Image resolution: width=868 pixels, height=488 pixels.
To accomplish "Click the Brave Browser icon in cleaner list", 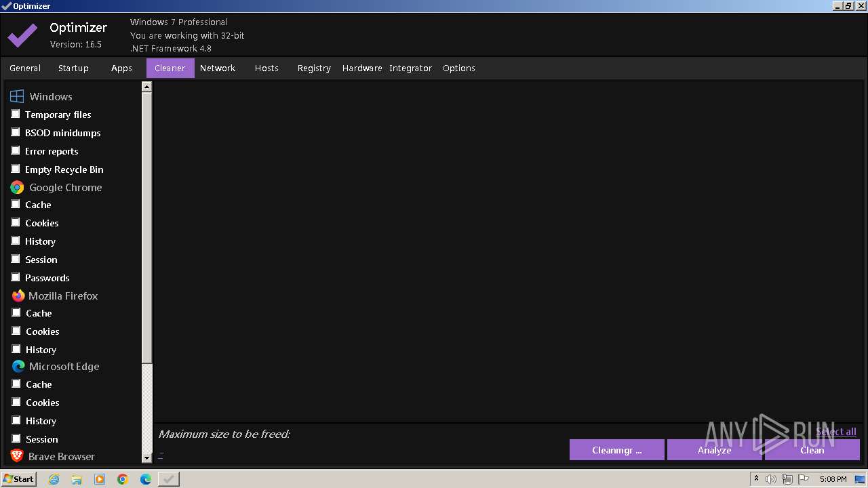I will [x=18, y=456].
